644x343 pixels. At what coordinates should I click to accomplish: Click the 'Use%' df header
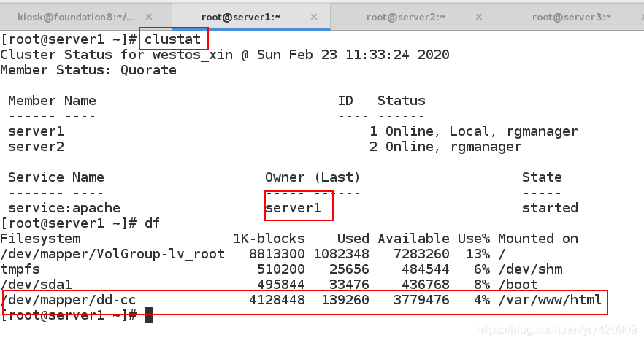(x=474, y=239)
